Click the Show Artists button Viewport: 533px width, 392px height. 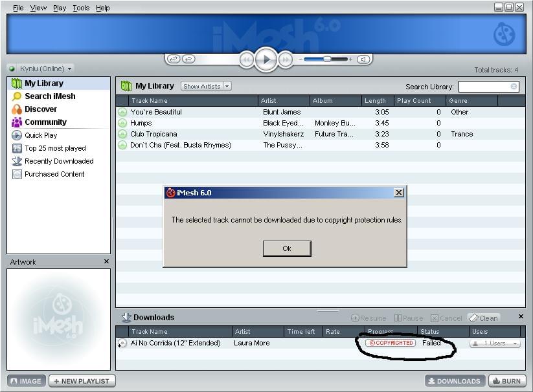pos(202,86)
